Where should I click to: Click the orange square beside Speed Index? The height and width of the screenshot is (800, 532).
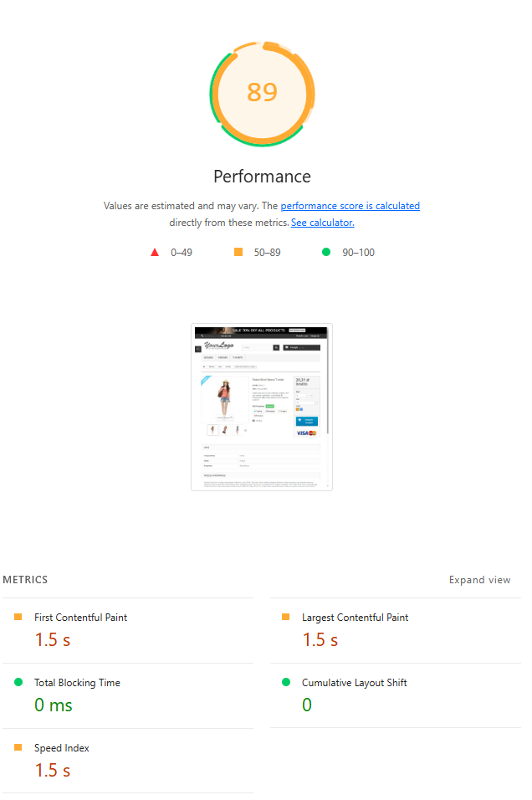[18, 747]
